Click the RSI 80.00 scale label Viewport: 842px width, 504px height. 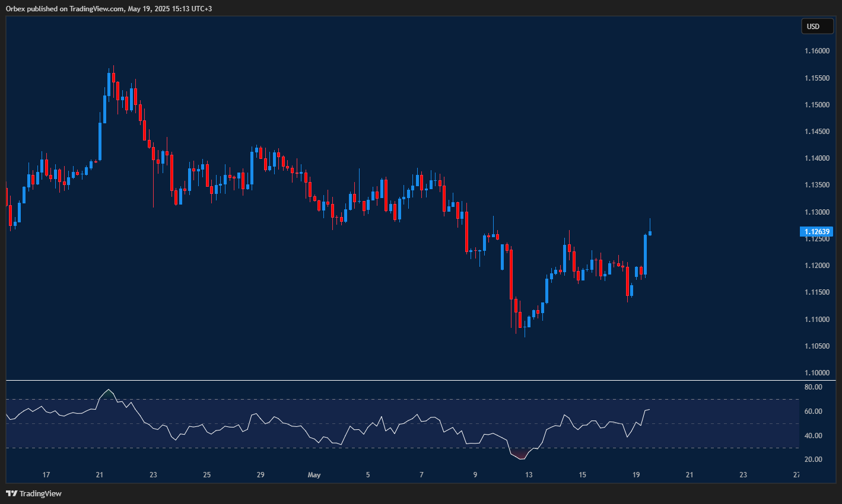(813, 387)
